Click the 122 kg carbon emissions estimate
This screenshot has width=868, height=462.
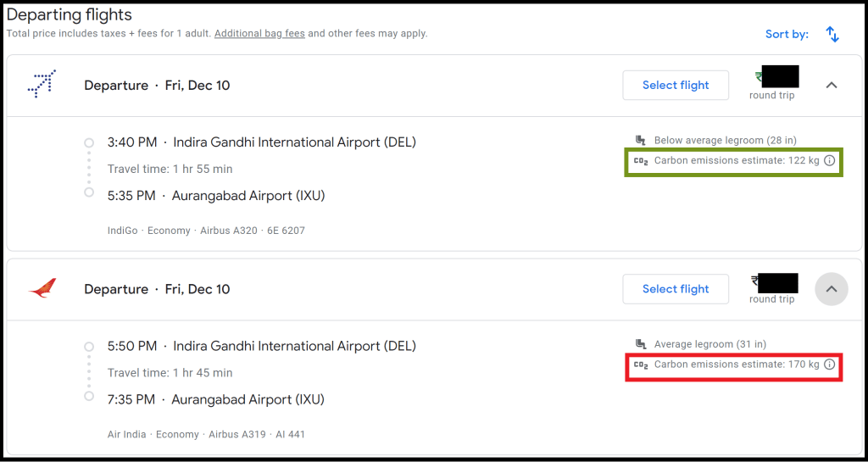point(736,161)
